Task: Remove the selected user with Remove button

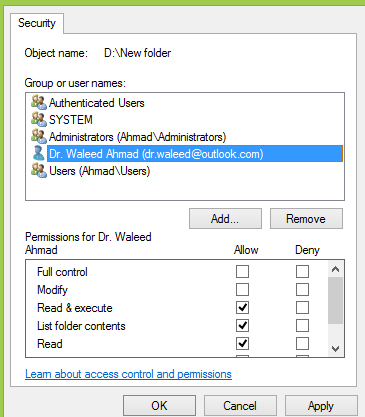Action: tap(306, 219)
